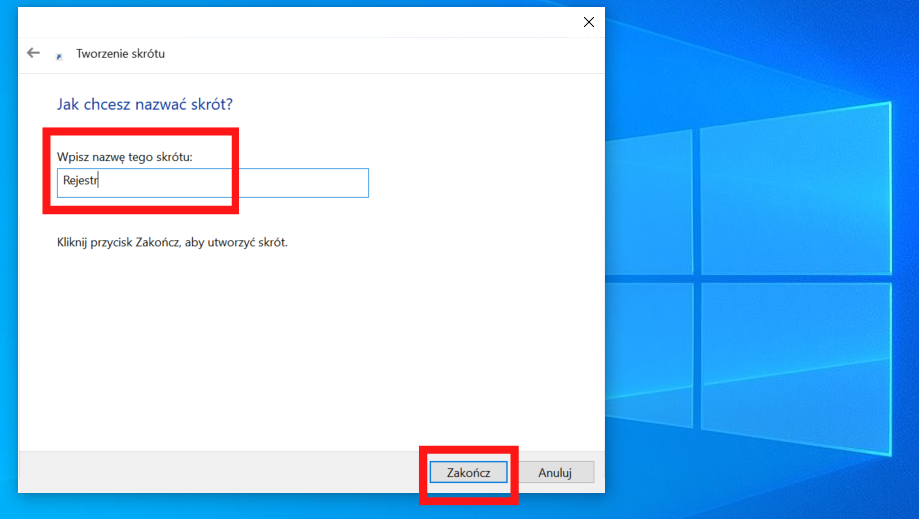Focus the shortcut name field containing Rejestr
919x519 pixels.
click(x=213, y=183)
